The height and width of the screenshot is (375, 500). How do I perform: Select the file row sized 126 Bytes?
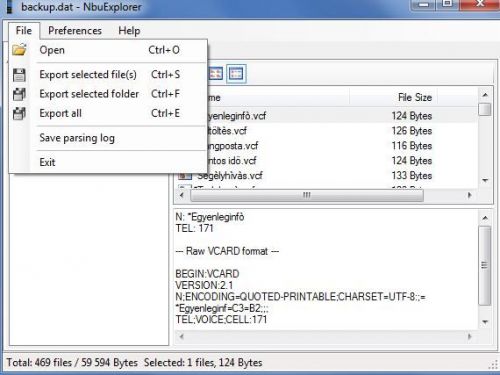click(342, 131)
